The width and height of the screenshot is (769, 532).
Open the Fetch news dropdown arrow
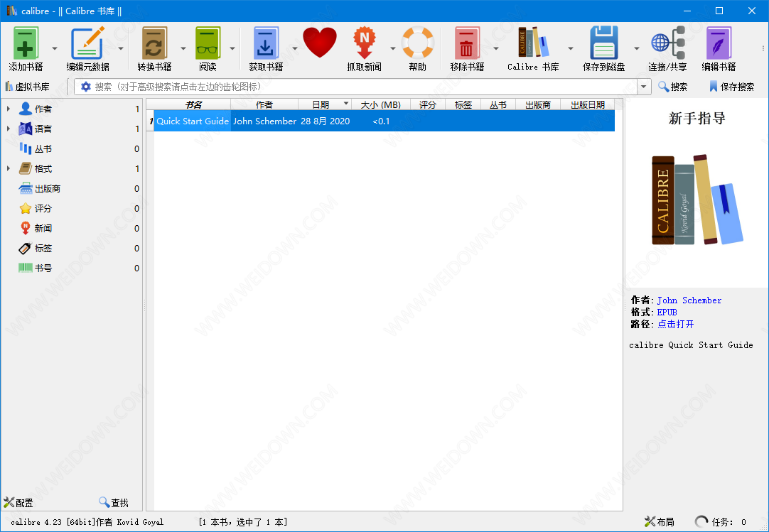click(x=393, y=48)
